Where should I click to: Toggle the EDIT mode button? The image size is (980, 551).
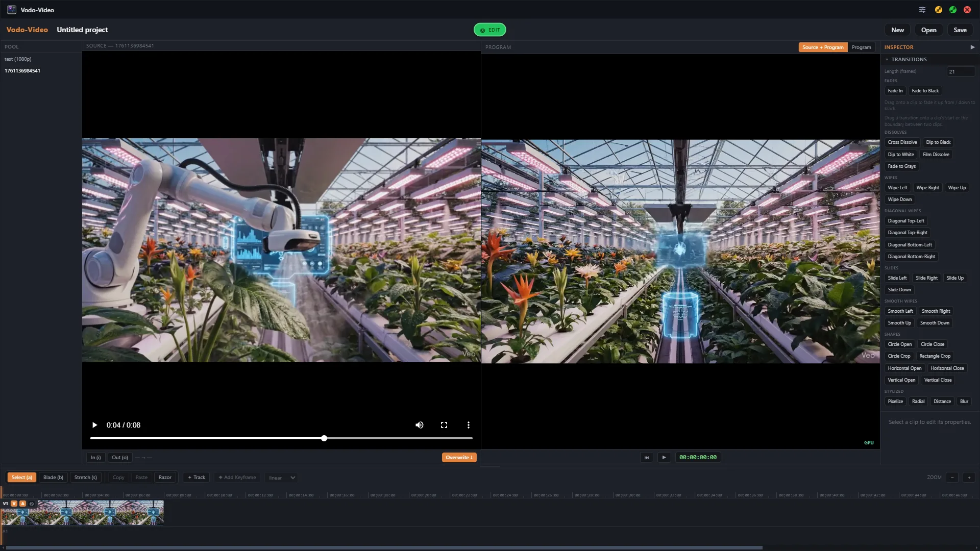coord(490,30)
